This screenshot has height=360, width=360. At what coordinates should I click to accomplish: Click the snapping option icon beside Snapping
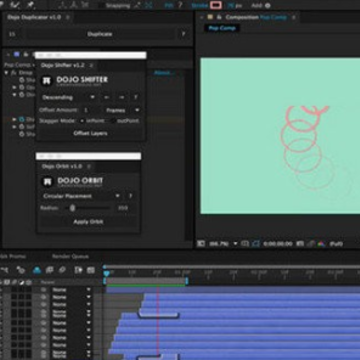[137, 5]
